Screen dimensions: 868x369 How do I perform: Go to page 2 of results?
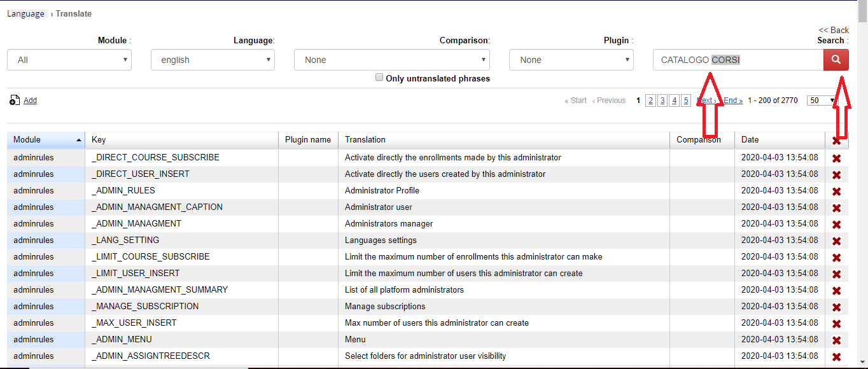tap(650, 101)
